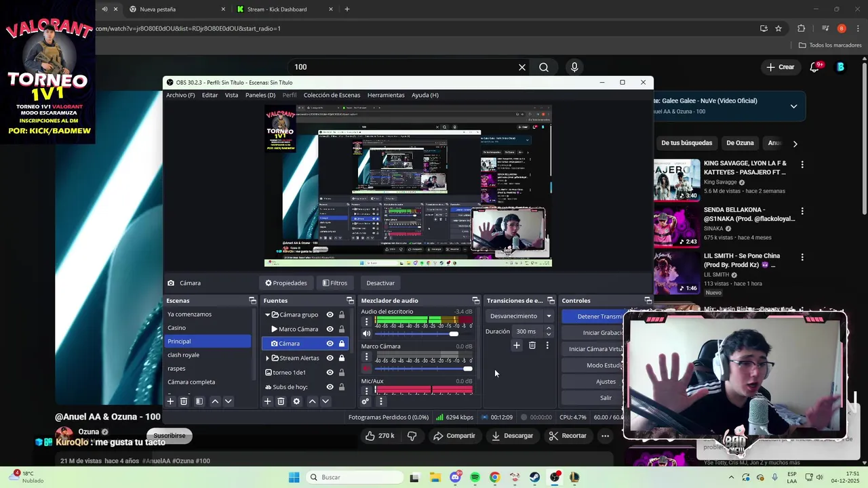The image size is (868, 488).
Task: Click Filtros button for Cámara source
Action: tap(335, 283)
